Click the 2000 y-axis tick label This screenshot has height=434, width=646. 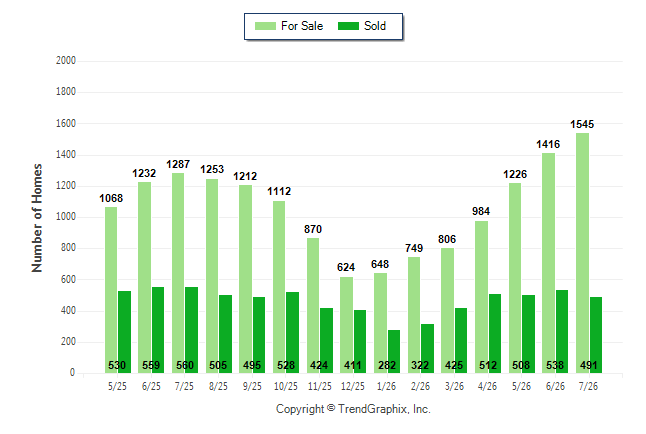pyautogui.click(x=66, y=61)
